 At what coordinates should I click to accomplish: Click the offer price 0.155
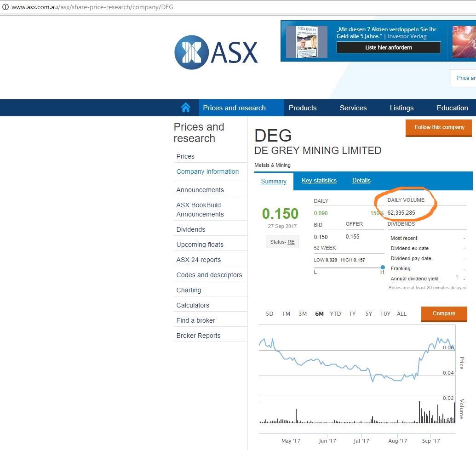point(352,237)
